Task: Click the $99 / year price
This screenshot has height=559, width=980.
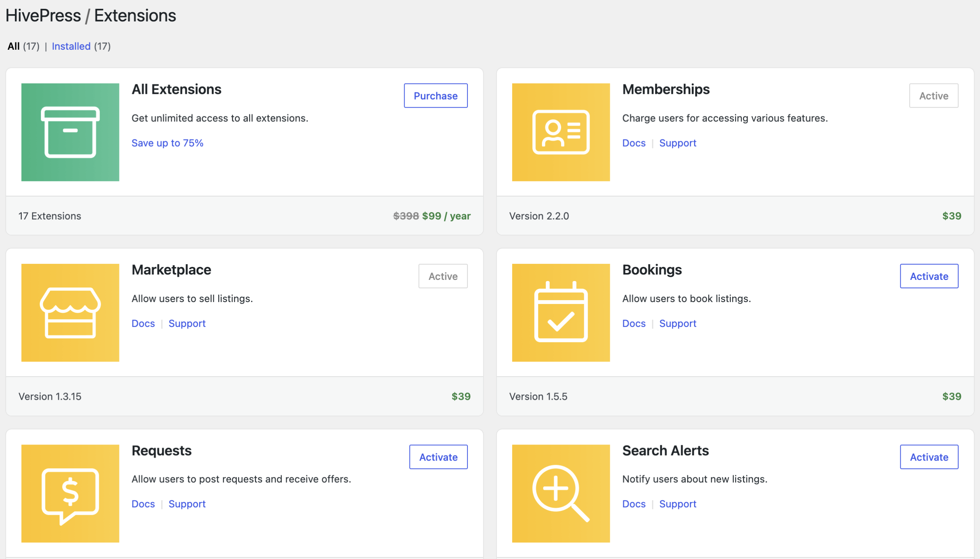Action: pyautogui.click(x=446, y=216)
